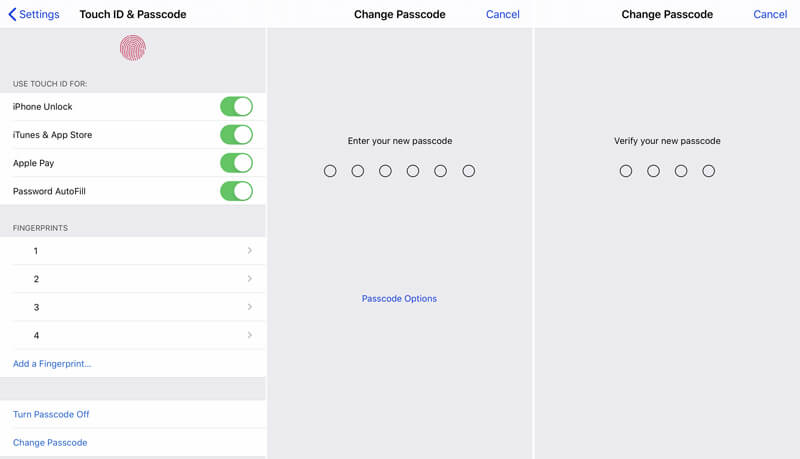The height and width of the screenshot is (459, 800).
Task: Open fingerprint 1 details
Action: [x=133, y=251]
